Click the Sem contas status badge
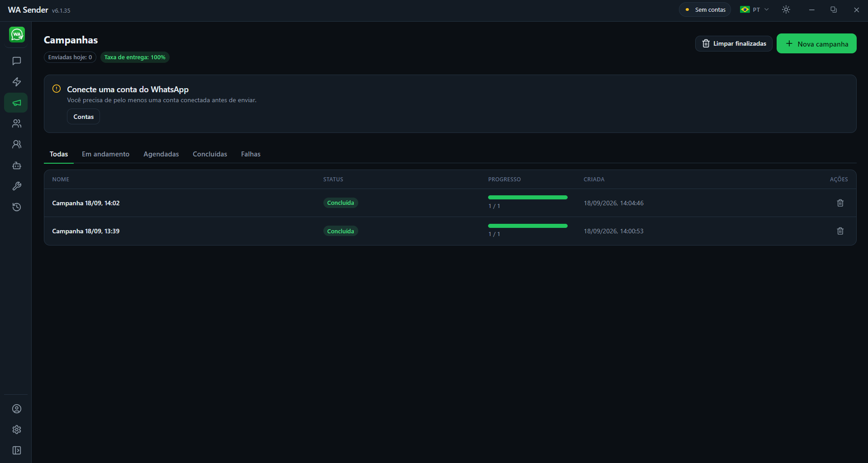868x463 pixels. pyautogui.click(x=705, y=9)
